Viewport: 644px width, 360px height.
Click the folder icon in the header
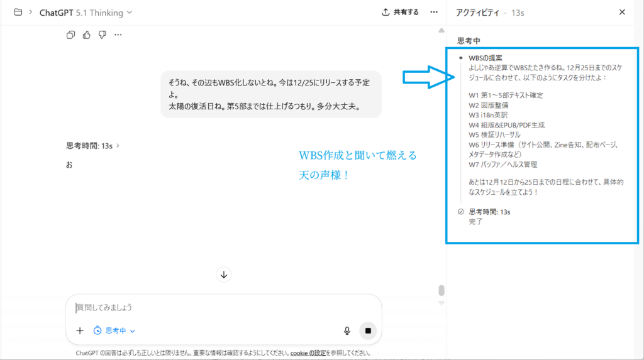18,12
